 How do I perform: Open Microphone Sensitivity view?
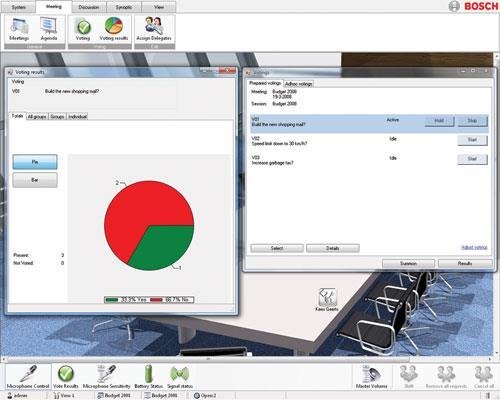(106, 377)
